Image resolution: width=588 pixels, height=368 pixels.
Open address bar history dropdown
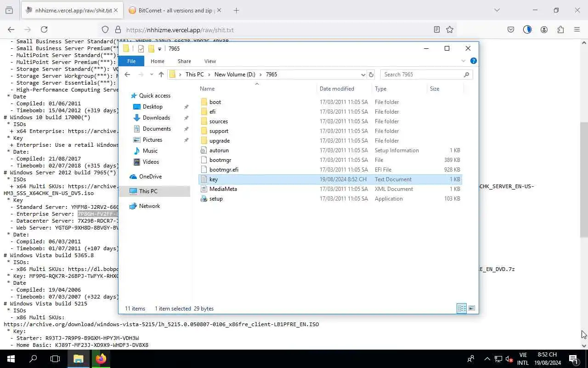(x=363, y=75)
